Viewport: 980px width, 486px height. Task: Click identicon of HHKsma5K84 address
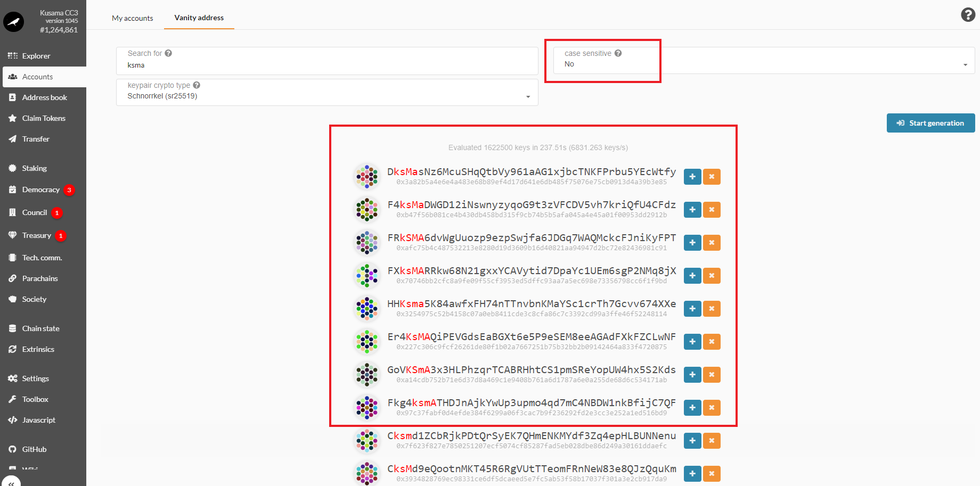(367, 309)
